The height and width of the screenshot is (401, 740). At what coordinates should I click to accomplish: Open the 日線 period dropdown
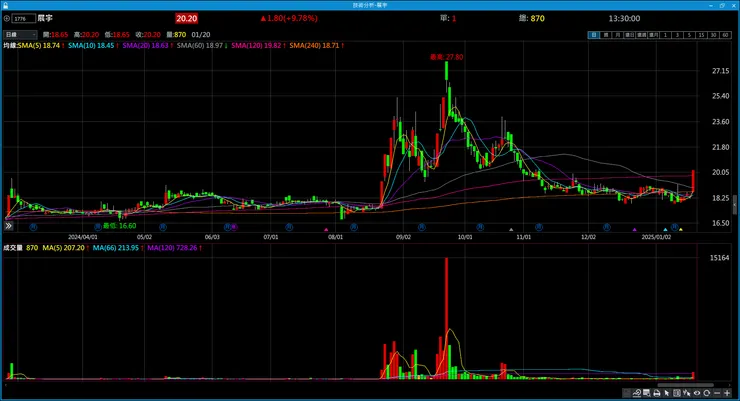click(20, 34)
